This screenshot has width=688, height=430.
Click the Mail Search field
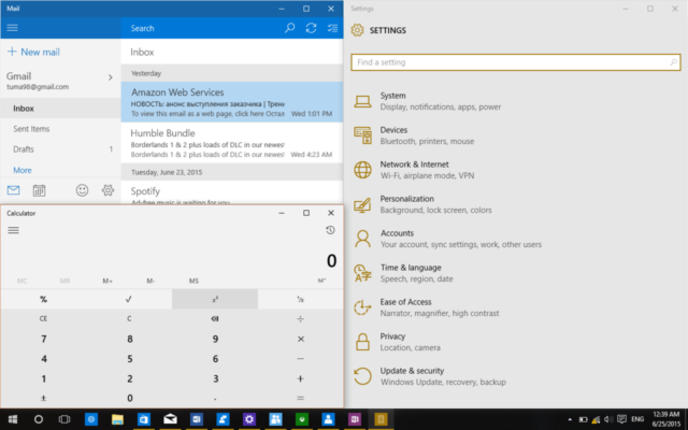(x=202, y=28)
